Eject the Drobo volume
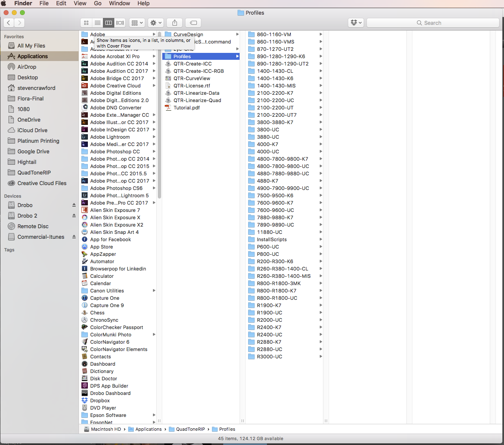This screenshot has height=445, width=504. (74, 205)
